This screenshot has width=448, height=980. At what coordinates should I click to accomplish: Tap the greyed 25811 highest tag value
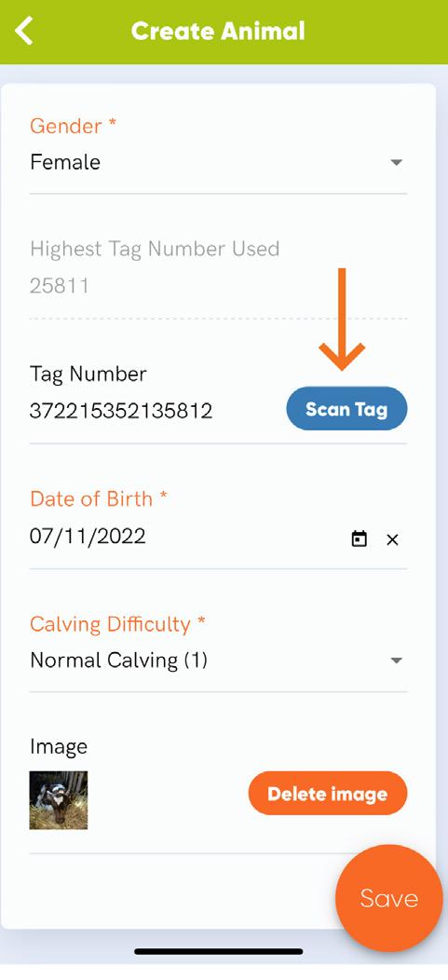click(x=60, y=286)
